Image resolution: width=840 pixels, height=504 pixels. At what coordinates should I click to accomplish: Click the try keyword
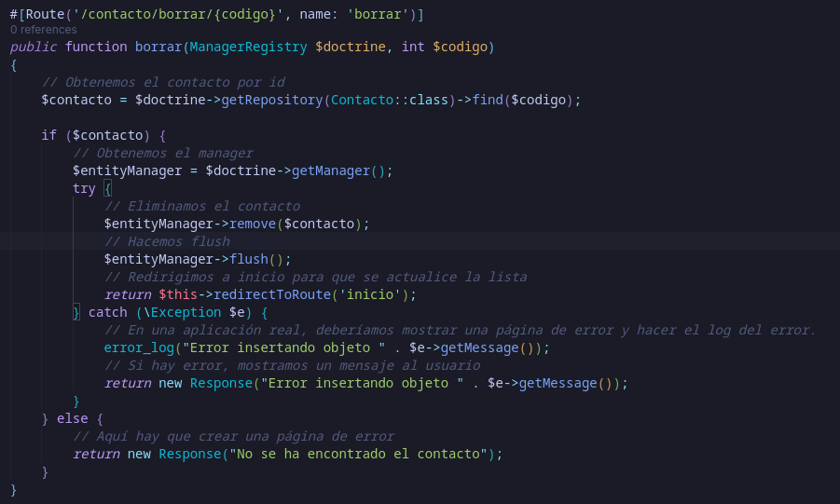coord(84,188)
